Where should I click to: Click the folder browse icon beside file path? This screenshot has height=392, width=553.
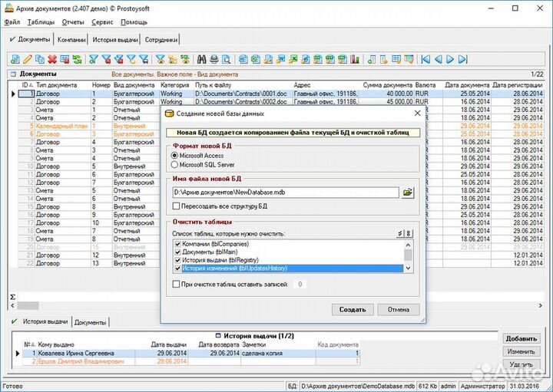408,193
